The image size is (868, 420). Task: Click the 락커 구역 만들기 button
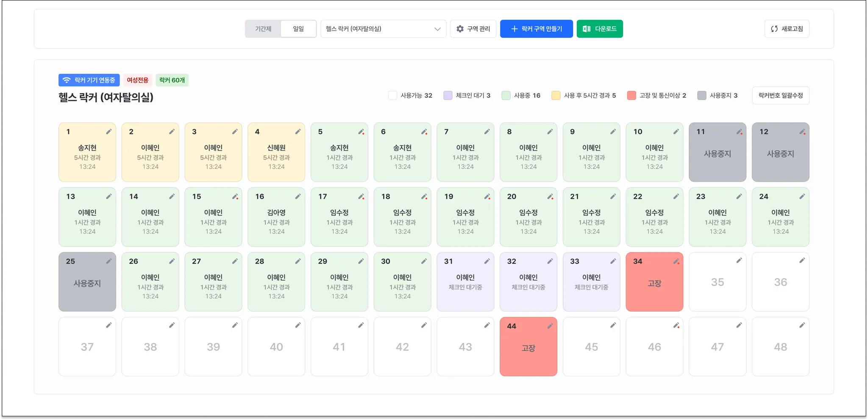536,29
